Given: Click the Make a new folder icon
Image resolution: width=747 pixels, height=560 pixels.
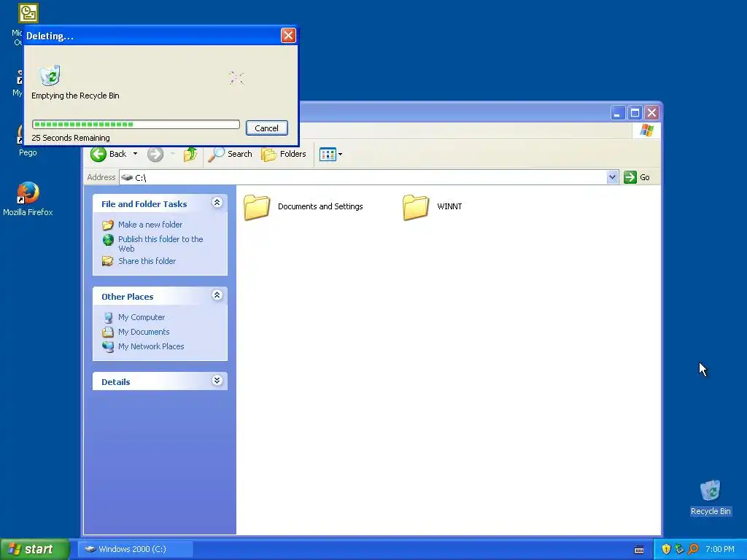Looking at the screenshot, I should (108, 225).
